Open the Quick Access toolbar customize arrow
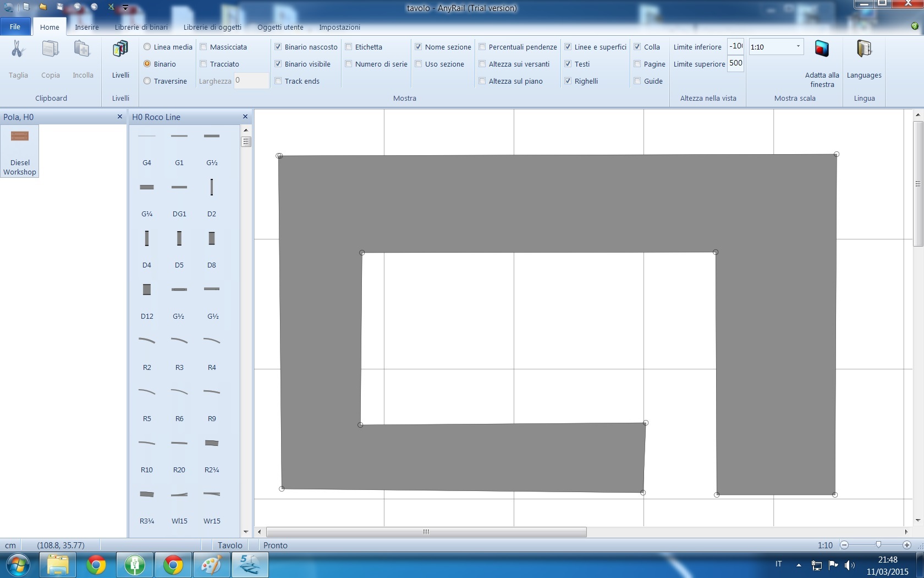Image resolution: width=924 pixels, height=578 pixels. [125, 8]
